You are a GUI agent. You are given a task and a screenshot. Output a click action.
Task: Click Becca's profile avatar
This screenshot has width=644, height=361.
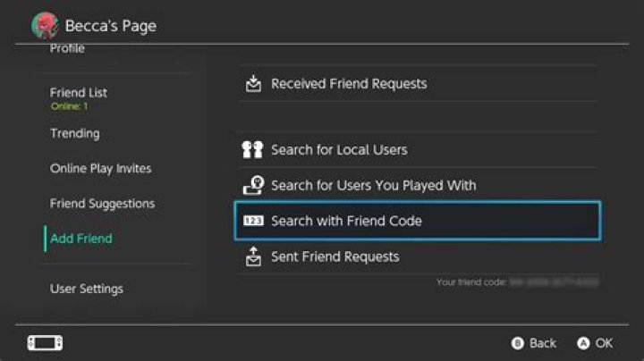pos(45,25)
